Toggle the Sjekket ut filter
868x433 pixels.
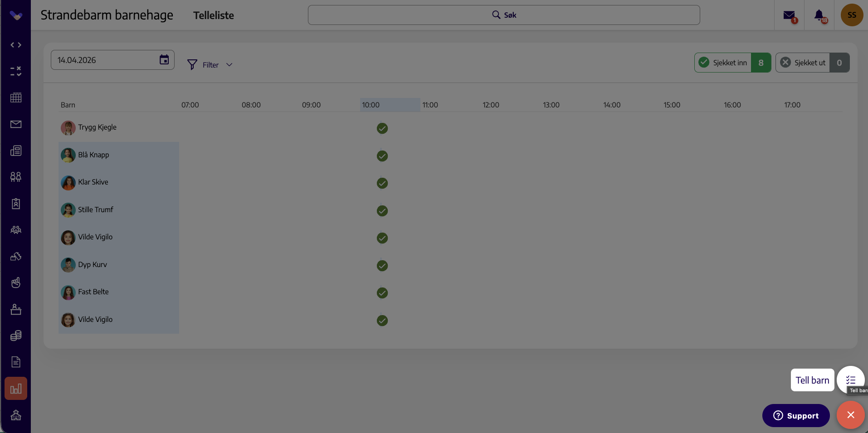(812, 63)
